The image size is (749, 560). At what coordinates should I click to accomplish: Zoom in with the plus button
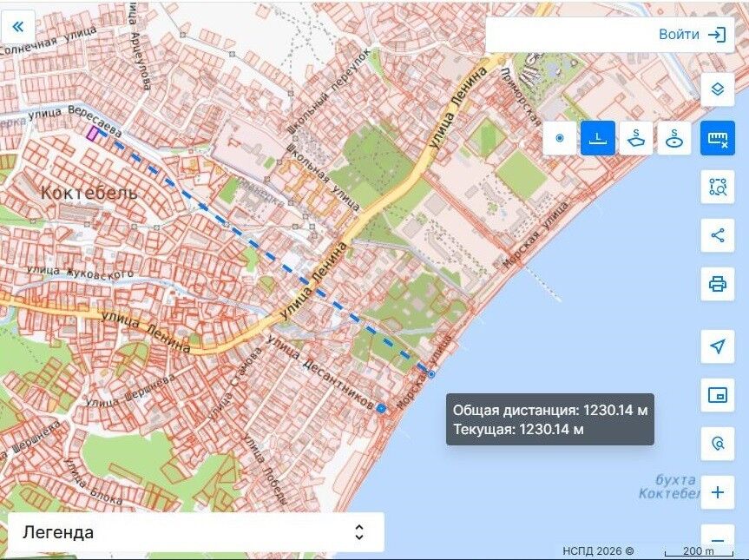tap(718, 492)
